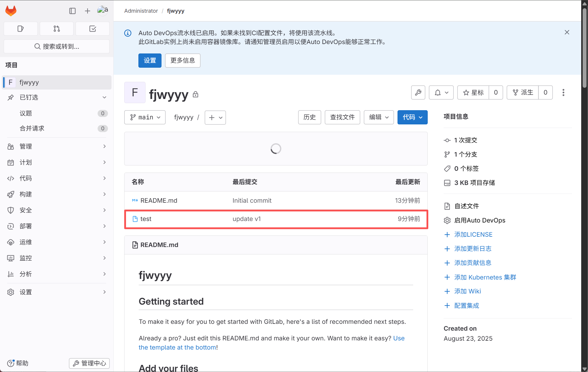
Task: Toggle the sidebar collapse icon
Action: click(x=72, y=11)
